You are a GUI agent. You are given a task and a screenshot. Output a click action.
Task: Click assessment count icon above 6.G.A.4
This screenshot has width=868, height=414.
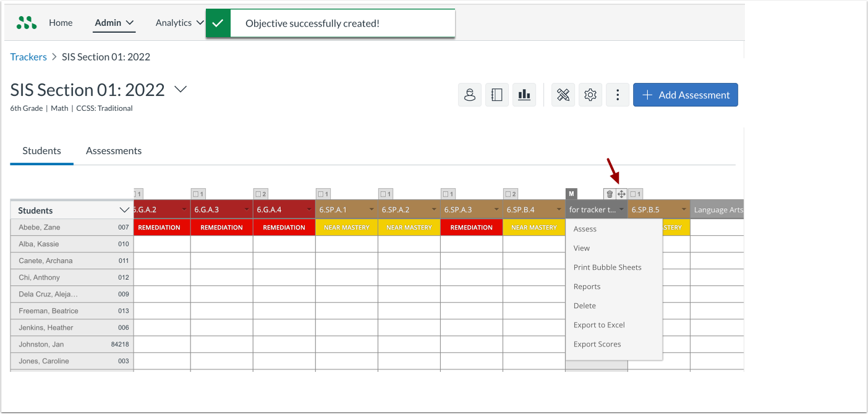[x=260, y=194]
